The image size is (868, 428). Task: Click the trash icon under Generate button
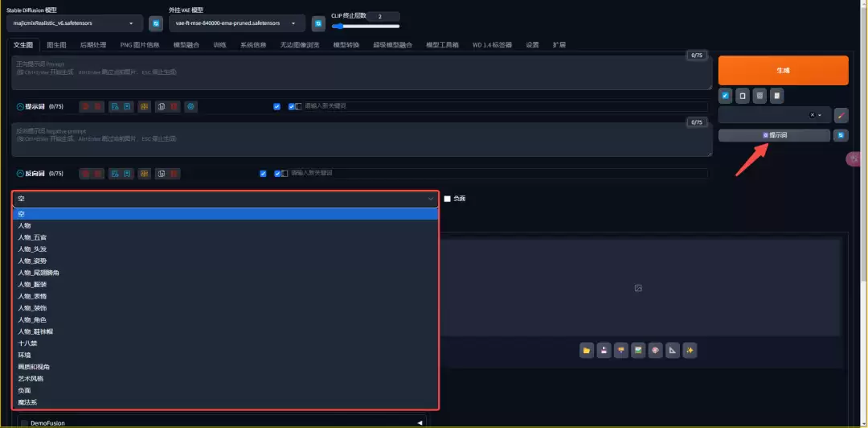click(759, 96)
